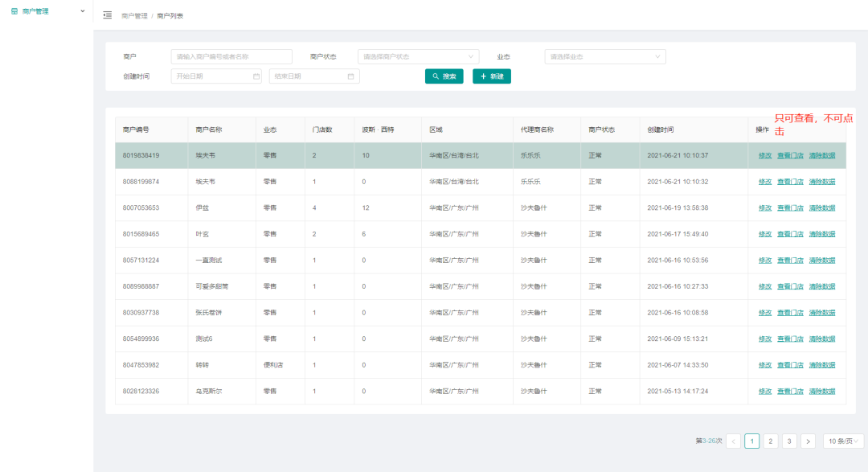The image size is (868, 472).
Task: Jump to page 3 in pagination
Action: [x=789, y=441]
